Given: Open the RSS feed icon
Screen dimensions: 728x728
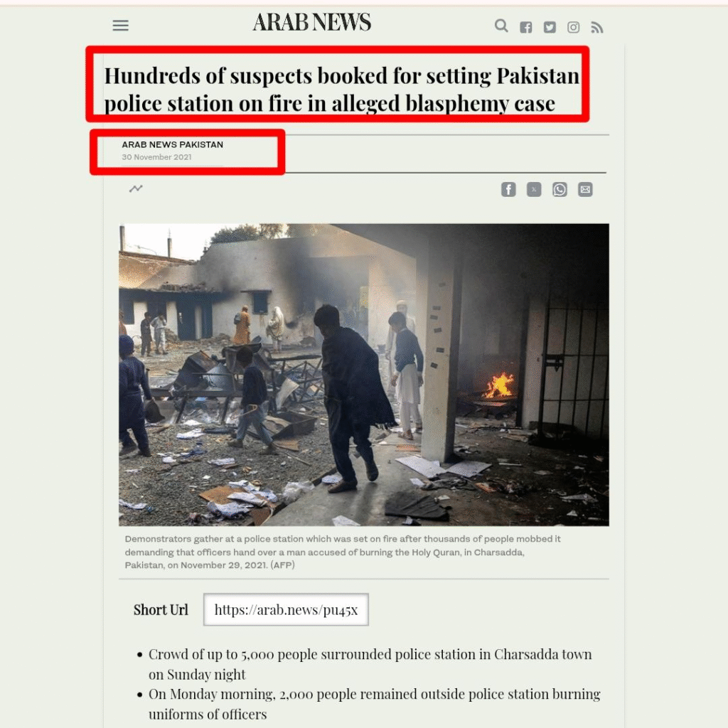Looking at the screenshot, I should tap(597, 28).
